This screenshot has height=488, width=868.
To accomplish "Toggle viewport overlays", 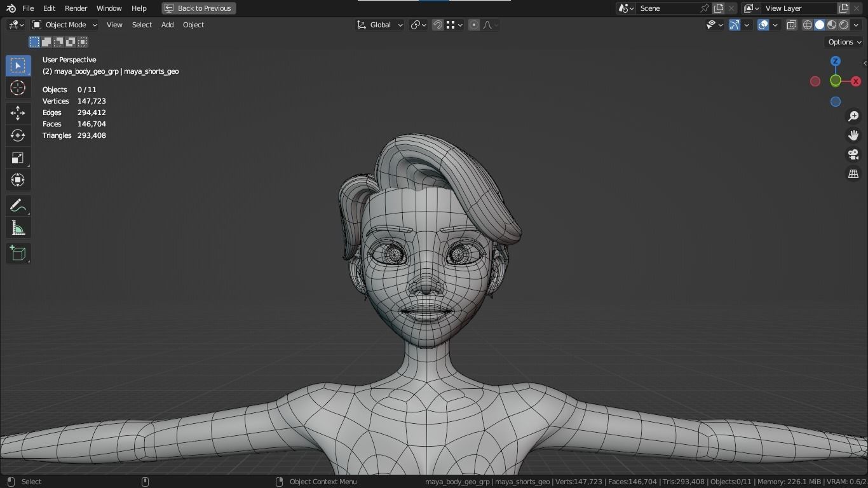I will (763, 25).
